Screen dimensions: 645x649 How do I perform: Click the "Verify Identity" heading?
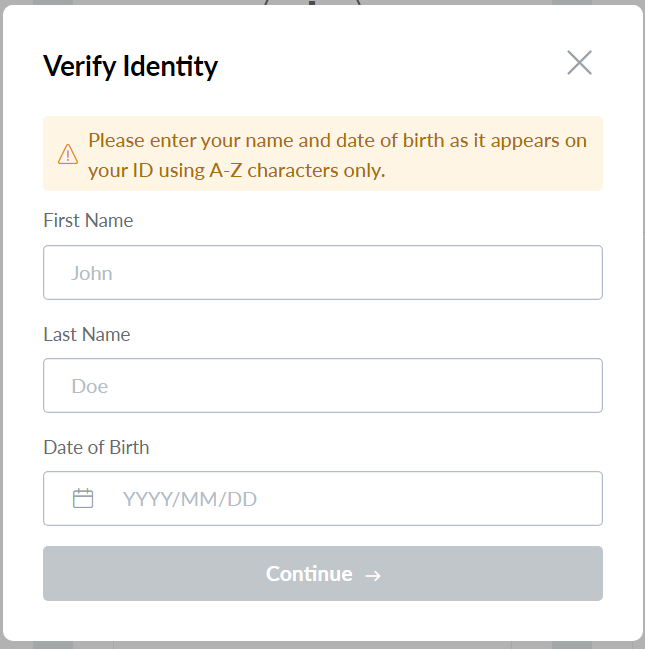(130, 67)
